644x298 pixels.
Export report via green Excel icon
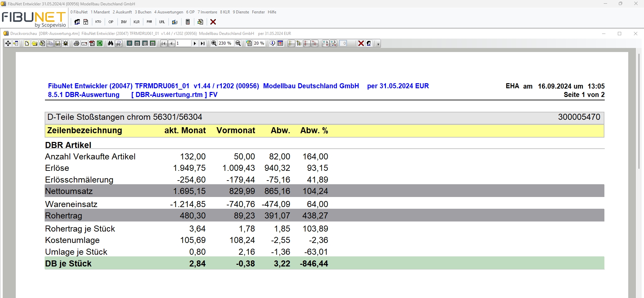tap(100, 43)
